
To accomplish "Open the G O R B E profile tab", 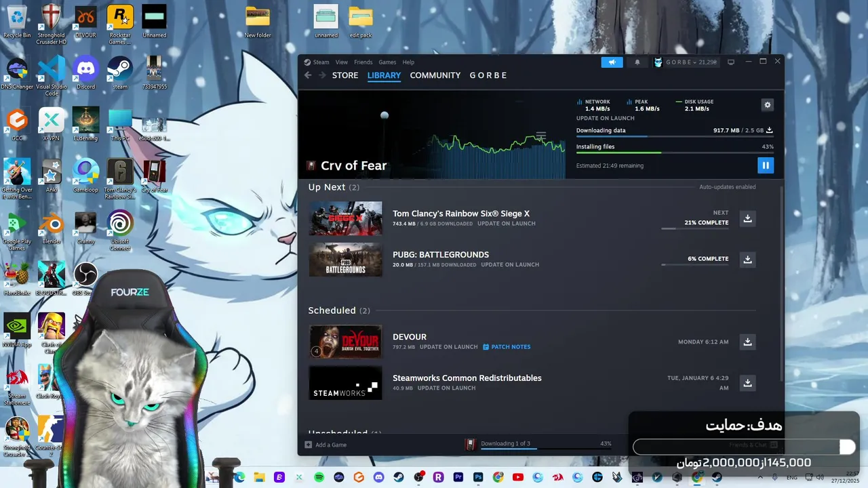I will pos(488,75).
